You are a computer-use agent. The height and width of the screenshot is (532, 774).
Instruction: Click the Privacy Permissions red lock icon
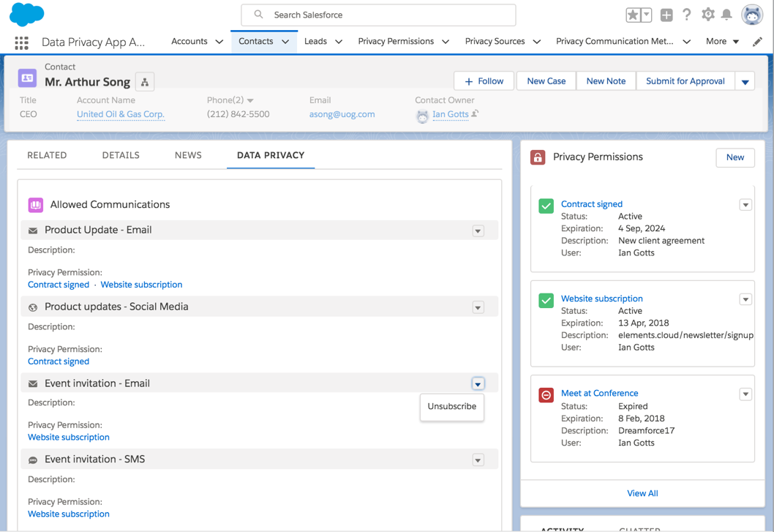coord(538,157)
